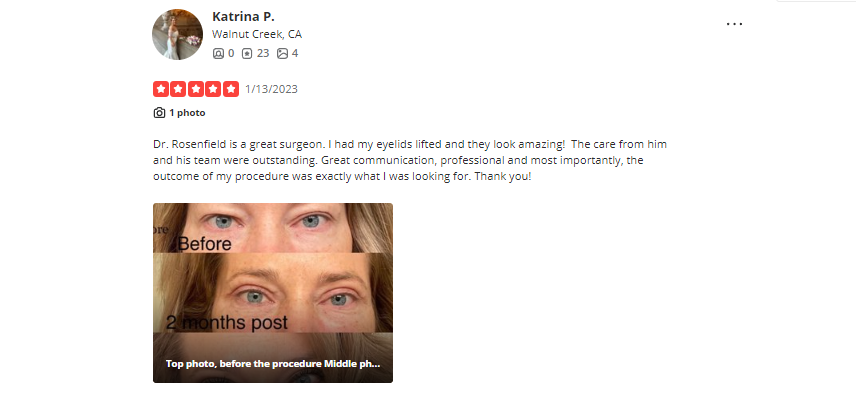Screen dimensions: 856x393
Task: Open Katrina P.'s profile avatar photo
Action: tap(177, 34)
